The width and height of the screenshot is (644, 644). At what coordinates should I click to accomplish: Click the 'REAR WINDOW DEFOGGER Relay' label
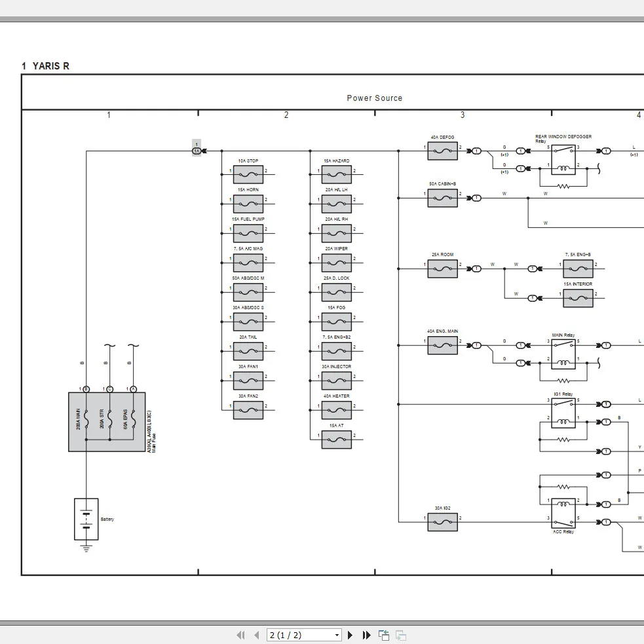click(563, 139)
